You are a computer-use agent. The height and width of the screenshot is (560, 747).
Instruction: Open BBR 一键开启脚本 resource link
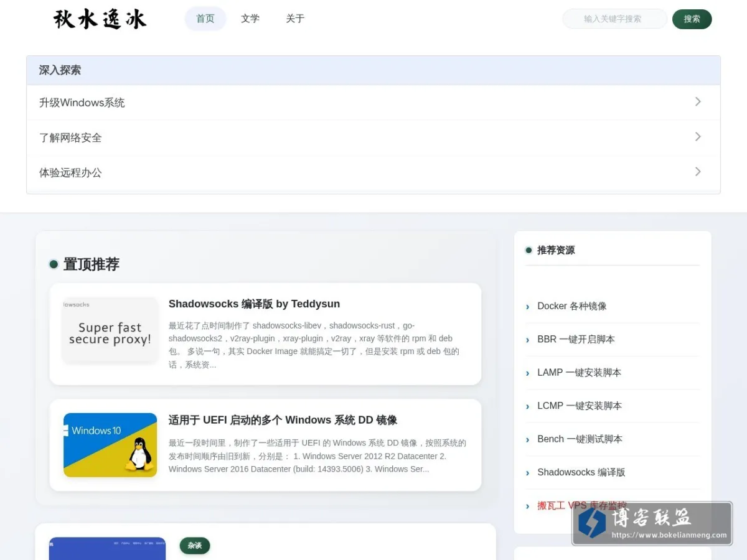576,339
